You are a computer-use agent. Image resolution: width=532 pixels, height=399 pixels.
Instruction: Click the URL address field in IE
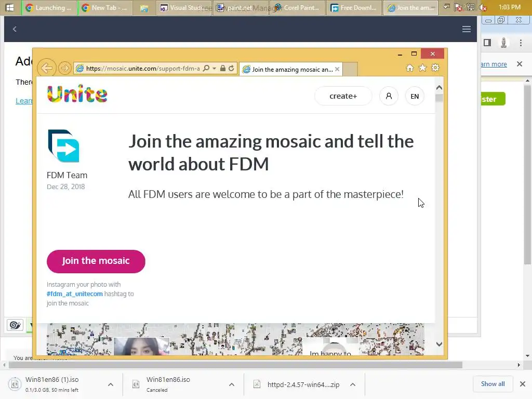[142, 69]
